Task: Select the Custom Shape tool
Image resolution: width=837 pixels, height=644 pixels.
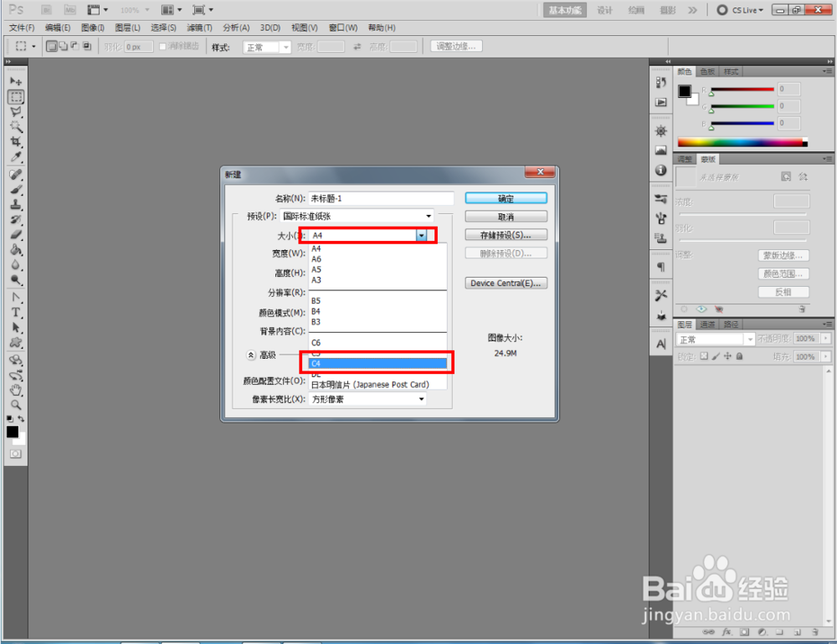Action: pyautogui.click(x=16, y=343)
